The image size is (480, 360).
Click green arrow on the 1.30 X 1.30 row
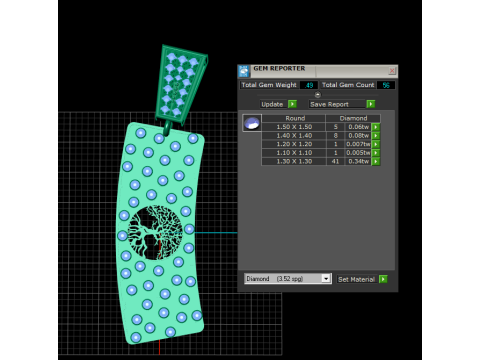coord(376,162)
